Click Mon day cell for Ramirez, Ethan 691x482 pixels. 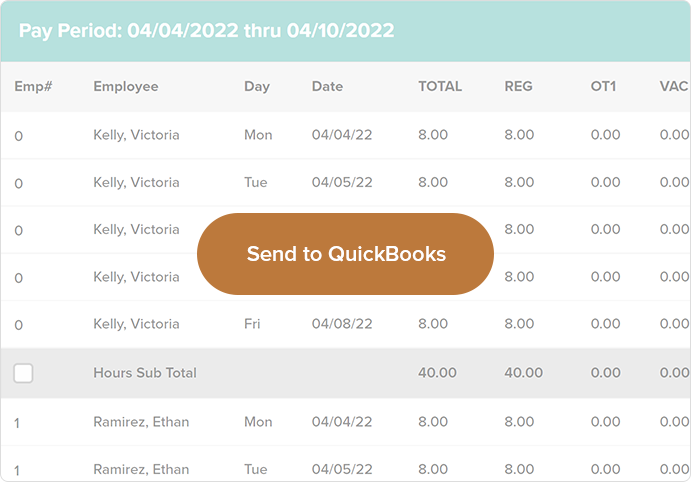click(x=258, y=422)
